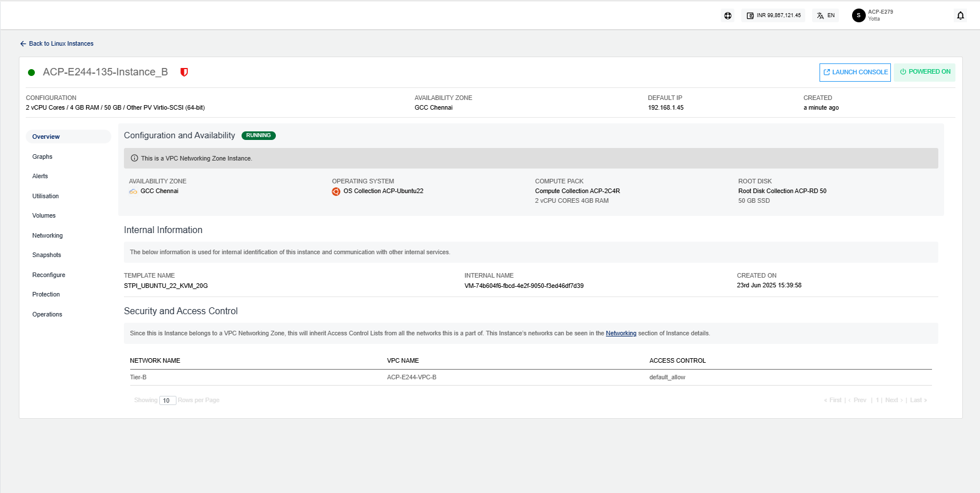Click the red shield icon beside instance name
Image resolution: width=980 pixels, height=493 pixels.
pos(184,72)
